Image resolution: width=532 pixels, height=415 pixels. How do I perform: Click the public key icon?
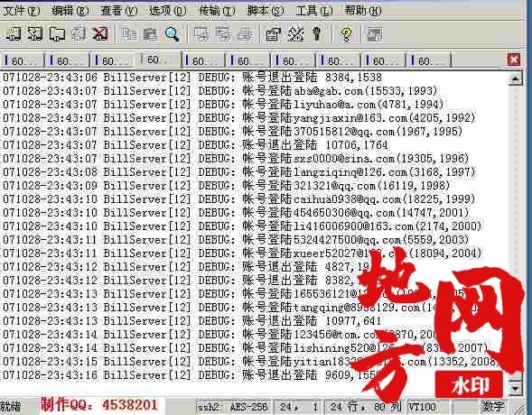click(316, 34)
